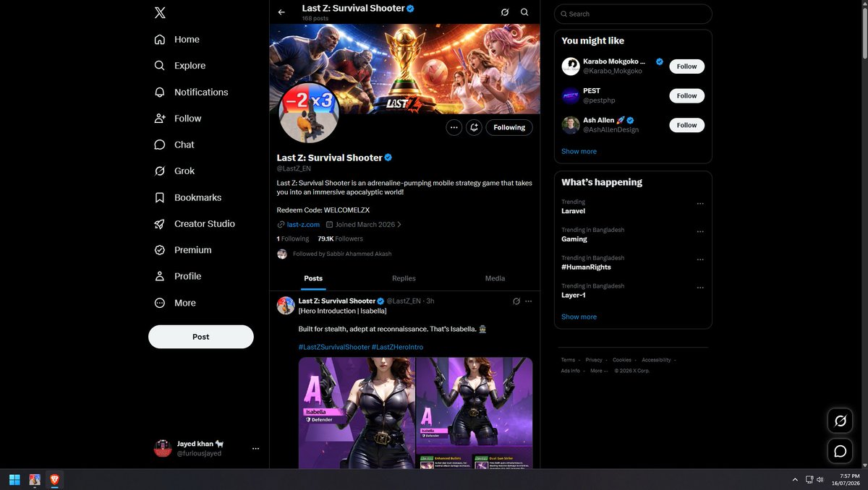
Task: Click into the Search input field
Action: point(633,14)
